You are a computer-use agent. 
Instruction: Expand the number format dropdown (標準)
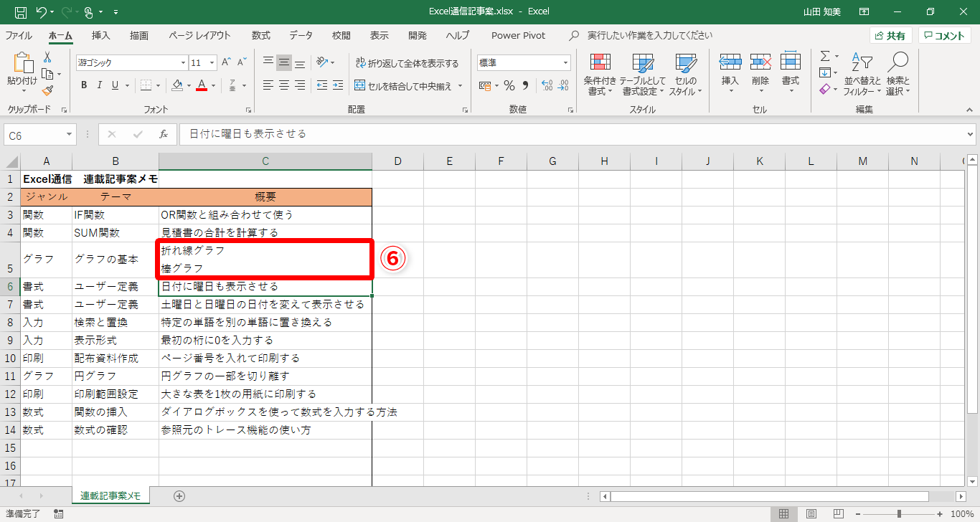click(565, 62)
